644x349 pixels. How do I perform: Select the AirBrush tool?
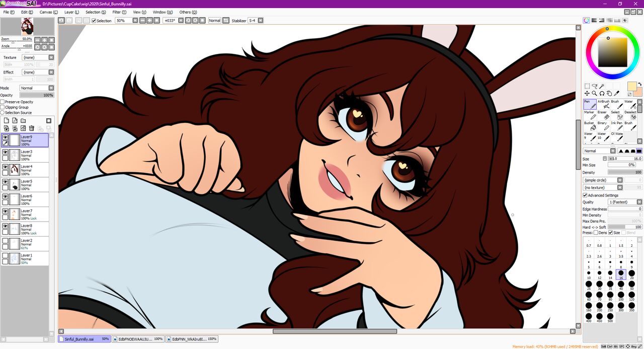603,104
